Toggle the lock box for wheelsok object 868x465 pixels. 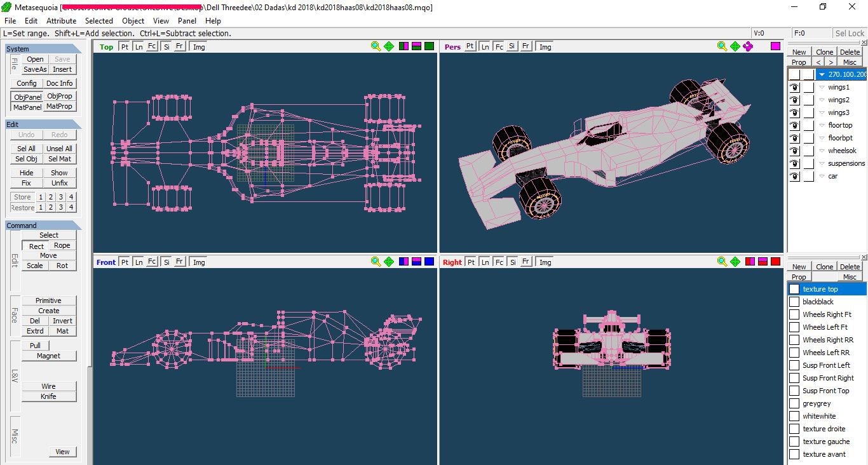[x=808, y=151]
